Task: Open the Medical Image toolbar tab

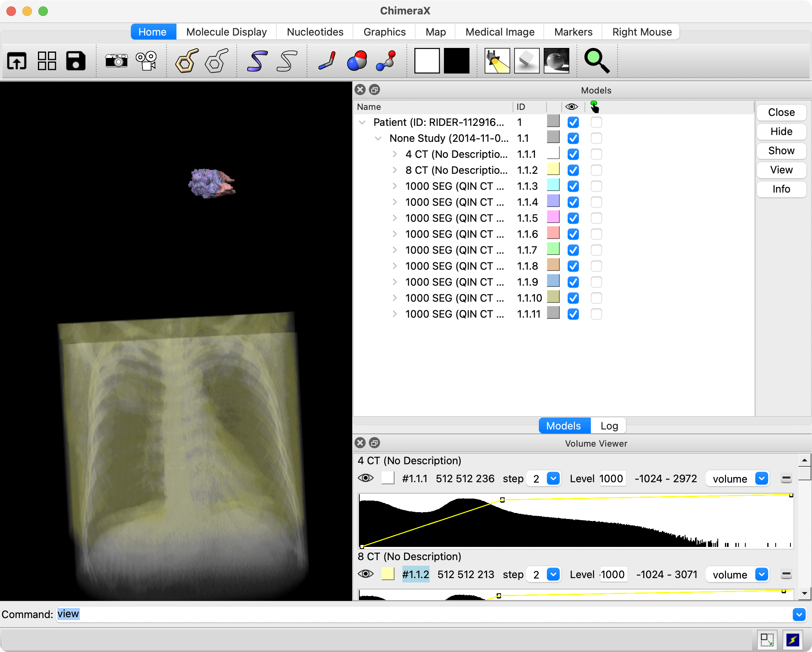Action: (500, 32)
